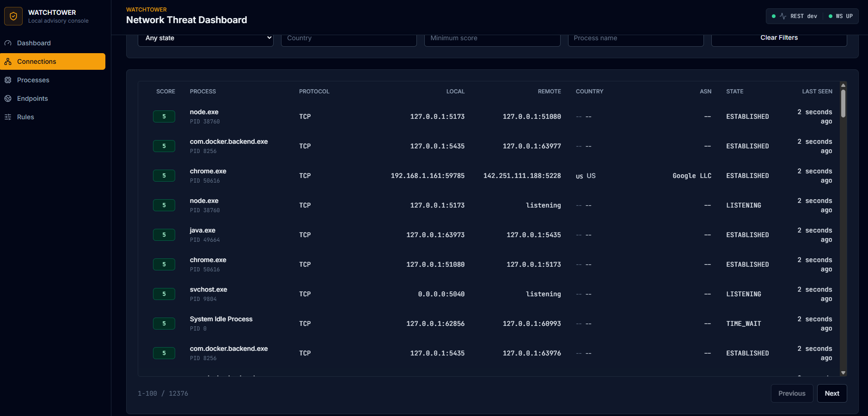Click the US country cell
868x416 pixels.
(x=586, y=176)
